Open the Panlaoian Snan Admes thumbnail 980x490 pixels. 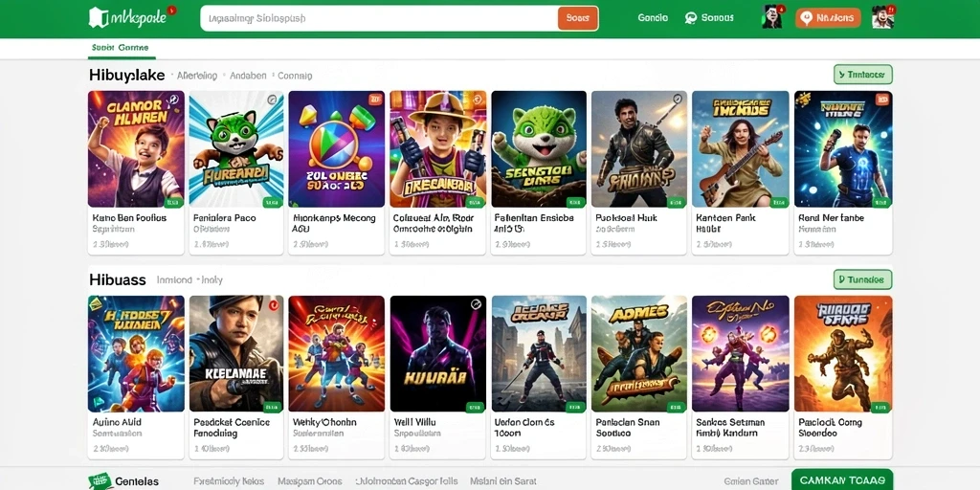pyautogui.click(x=638, y=353)
